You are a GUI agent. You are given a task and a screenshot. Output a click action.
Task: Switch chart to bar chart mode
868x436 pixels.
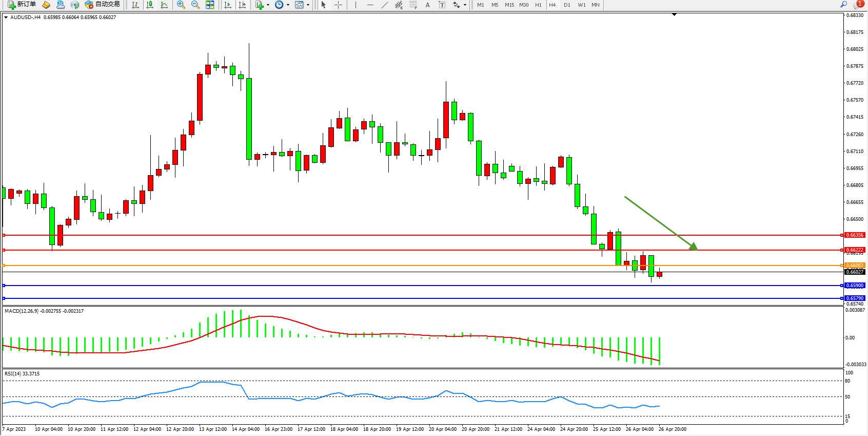[x=135, y=5]
